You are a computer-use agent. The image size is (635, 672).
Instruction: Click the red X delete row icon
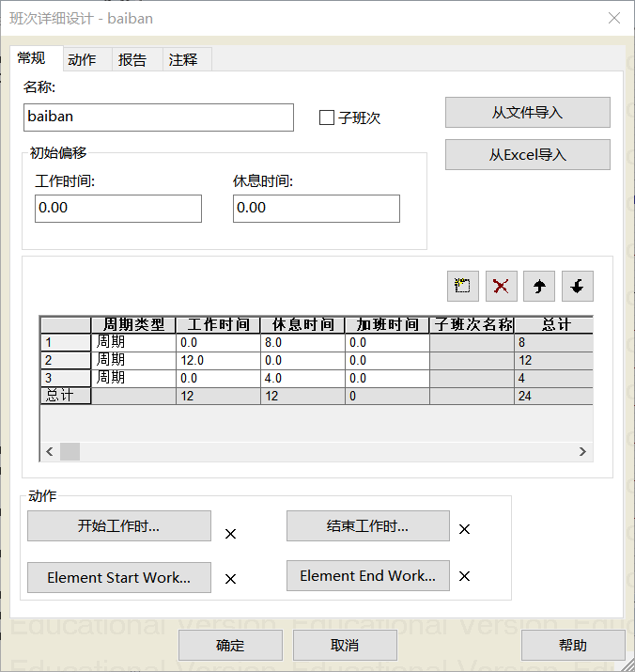click(502, 287)
